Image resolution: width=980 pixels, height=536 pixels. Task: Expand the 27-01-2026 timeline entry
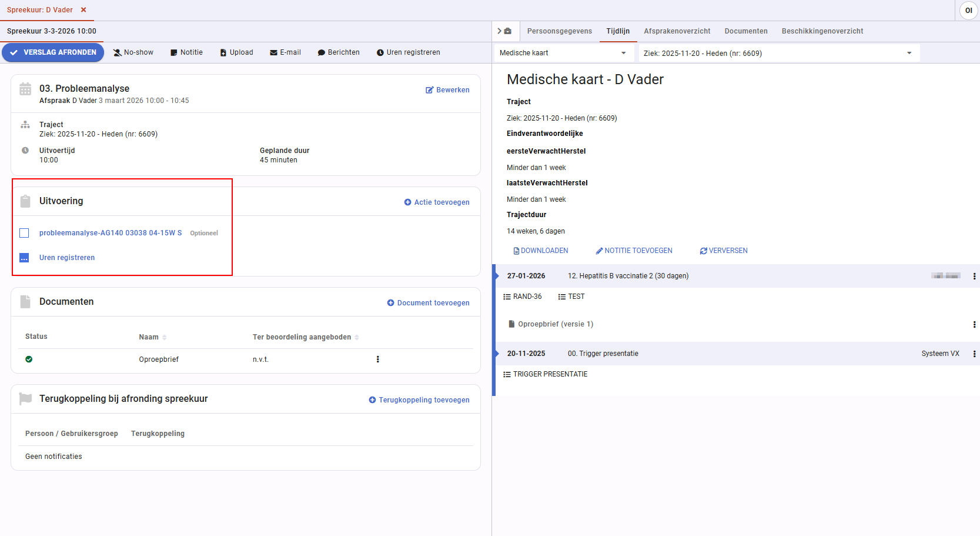tap(497, 276)
